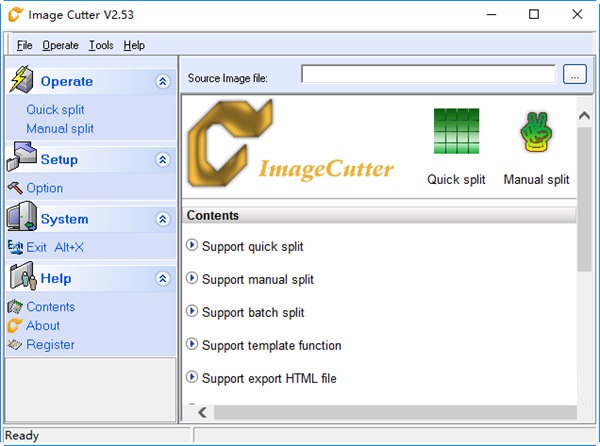Click Support template function text
The width and height of the screenshot is (600, 446).
click(271, 345)
